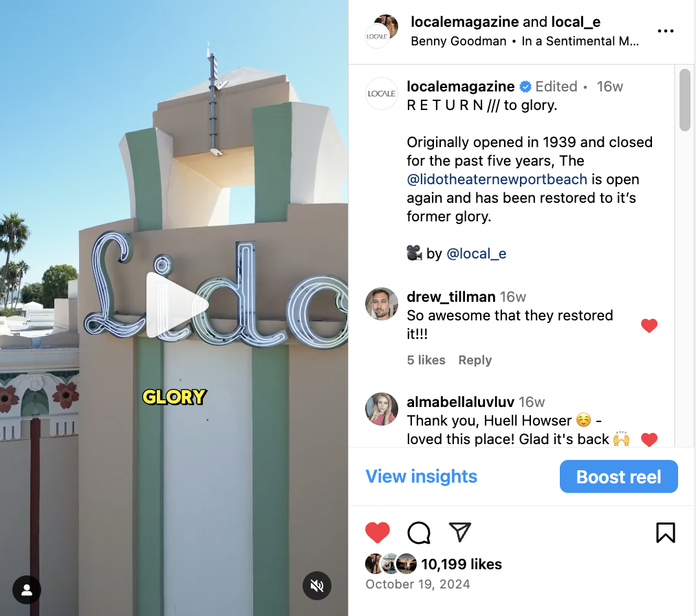Show tagged people in the reel
Image resolution: width=696 pixels, height=616 pixels.
[27, 590]
